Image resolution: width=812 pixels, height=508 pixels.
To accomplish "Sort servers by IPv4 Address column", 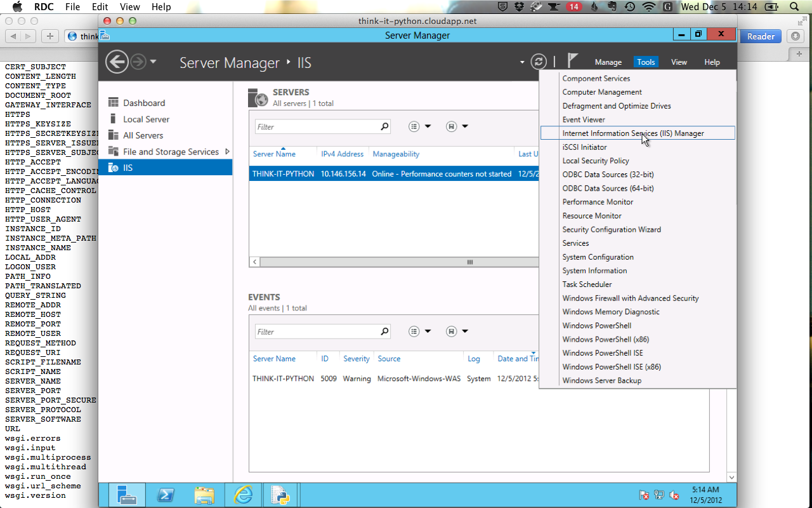I will click(343, 154).
